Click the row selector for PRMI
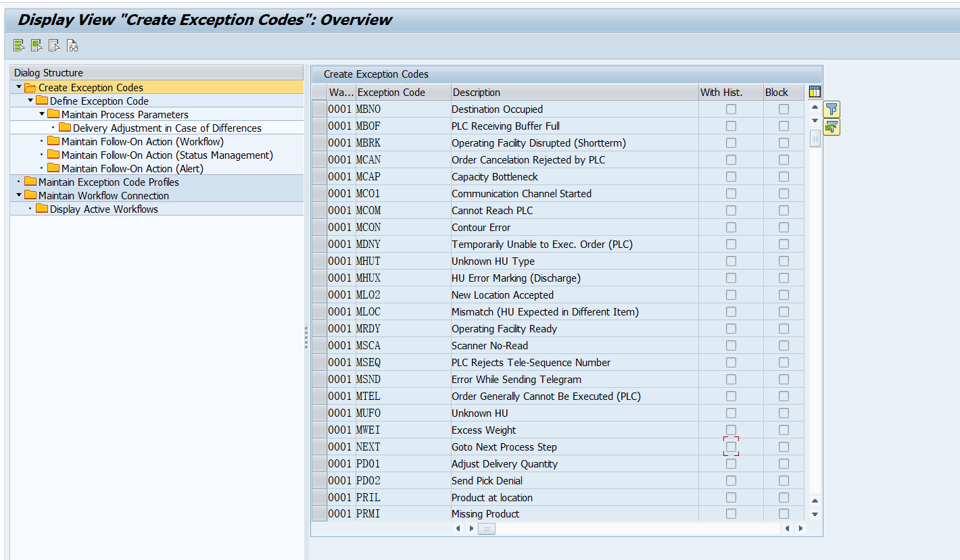Image resolution: width=960 pixels, height=560 pixels. (x=319, y=514)
